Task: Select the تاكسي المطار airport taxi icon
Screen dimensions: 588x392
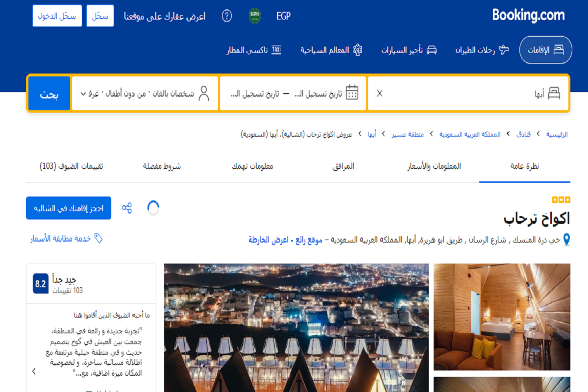Action: point(275,50)
